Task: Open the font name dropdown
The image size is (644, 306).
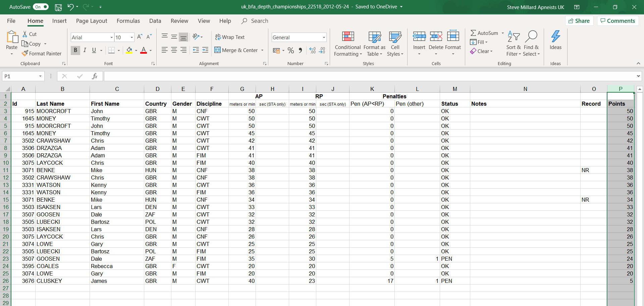Action: coord(111,37)
